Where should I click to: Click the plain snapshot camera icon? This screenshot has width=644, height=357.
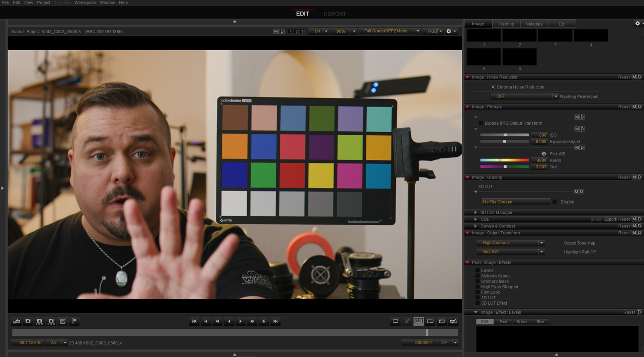tap(28, 321)
